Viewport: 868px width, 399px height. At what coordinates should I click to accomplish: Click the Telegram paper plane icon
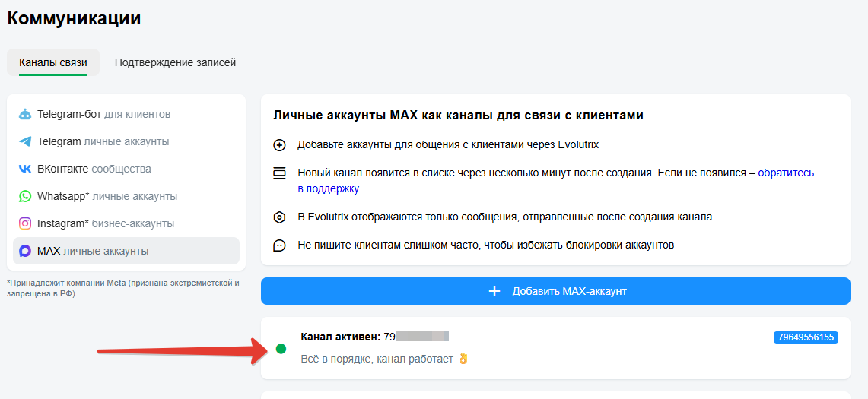[25, 142]
